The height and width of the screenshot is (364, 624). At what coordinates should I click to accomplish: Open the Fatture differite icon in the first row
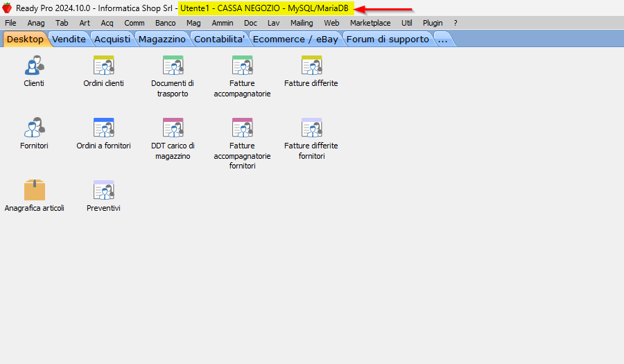tap(311, 66)
